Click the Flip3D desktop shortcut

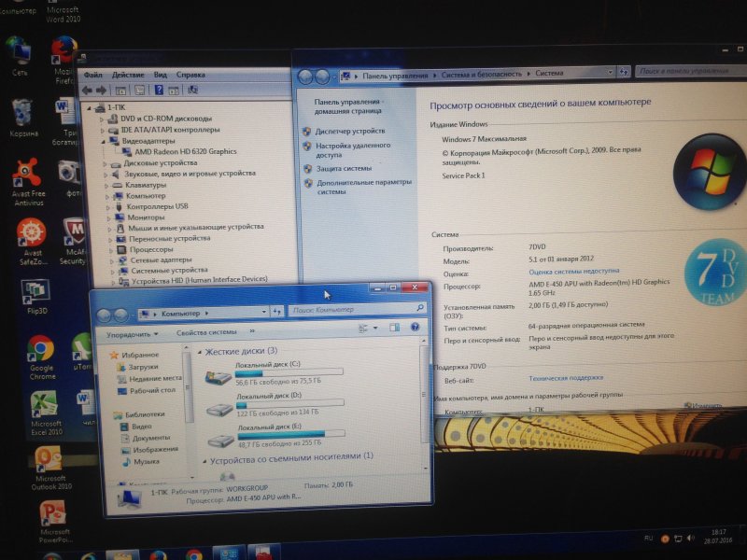pyautogui.click(x=35, y=292)
